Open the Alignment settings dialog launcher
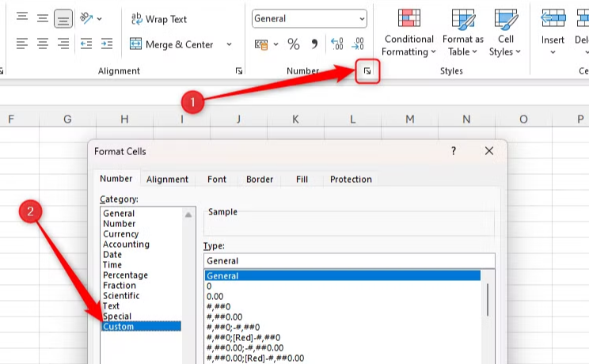Image resolution: width=589 pixels, height=364 pixels. (x=239, y=70)
